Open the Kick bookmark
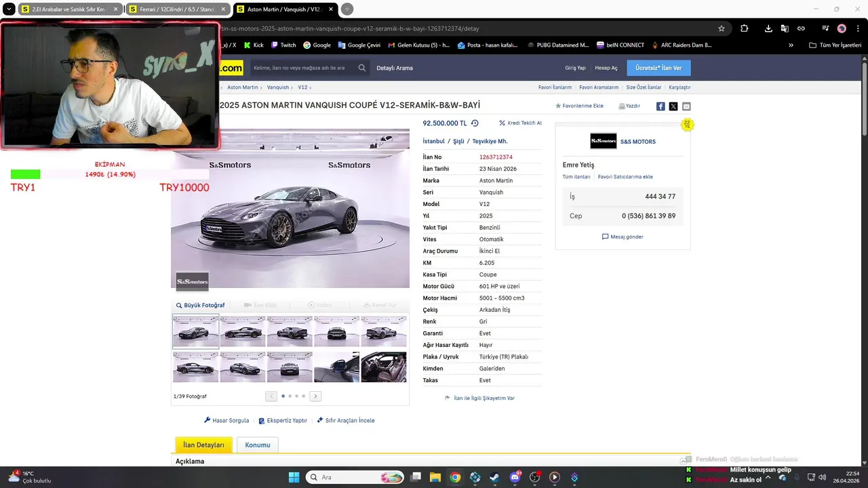The image size is (868, 488). click(253, 45)
